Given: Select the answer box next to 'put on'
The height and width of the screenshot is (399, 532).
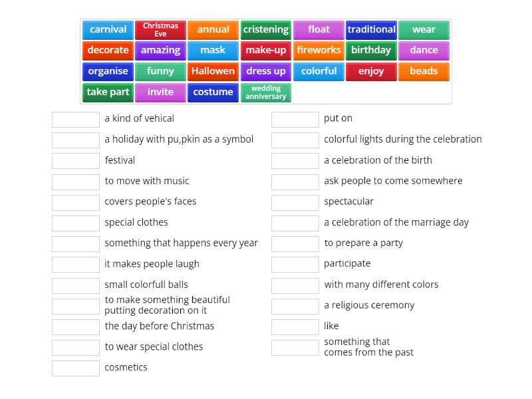Looking at the screenshot, I should click(x=295, y=119).
